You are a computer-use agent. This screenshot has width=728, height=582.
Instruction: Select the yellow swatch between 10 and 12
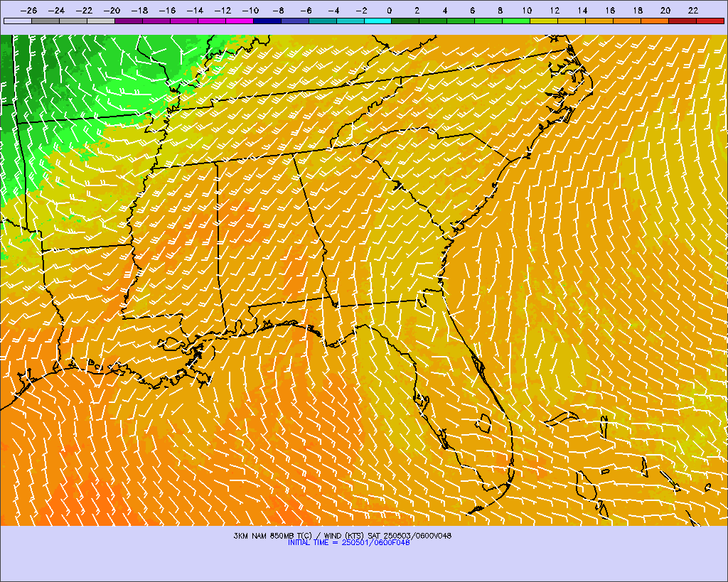(x=544, y=21)
